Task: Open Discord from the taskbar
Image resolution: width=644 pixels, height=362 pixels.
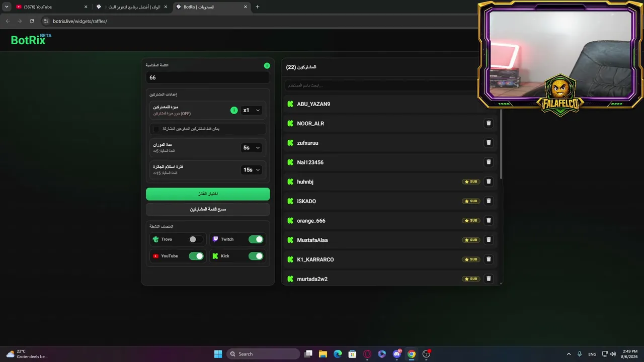Action: pyautogui.click(x=397, y=354)
